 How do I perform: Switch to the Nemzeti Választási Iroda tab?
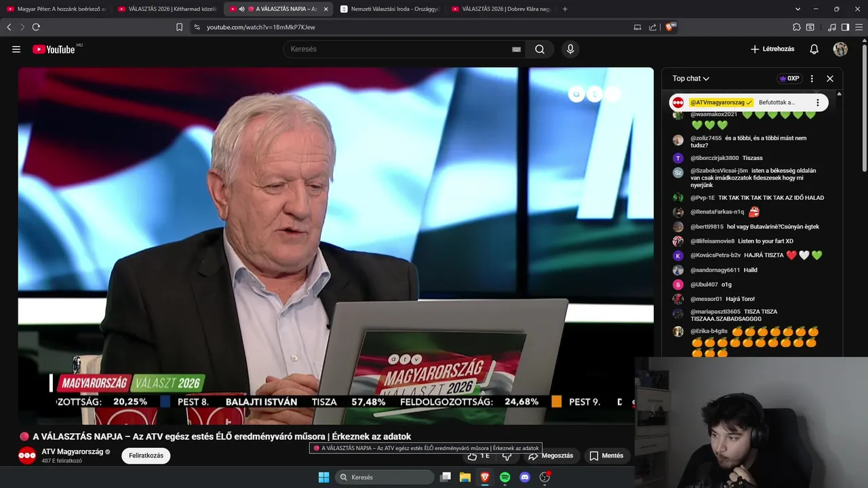(390, 9)
